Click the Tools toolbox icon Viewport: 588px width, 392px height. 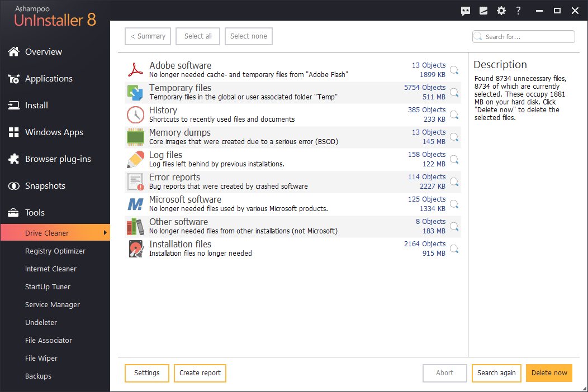point(13,213)
